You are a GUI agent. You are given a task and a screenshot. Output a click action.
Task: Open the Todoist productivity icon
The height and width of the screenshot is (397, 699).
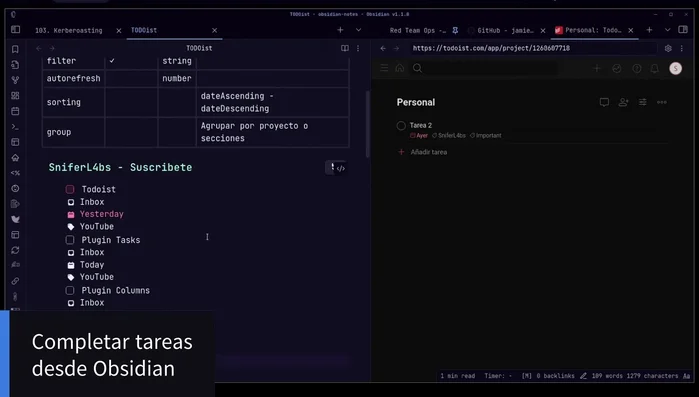pyautogui.click(x=617, y=68)
